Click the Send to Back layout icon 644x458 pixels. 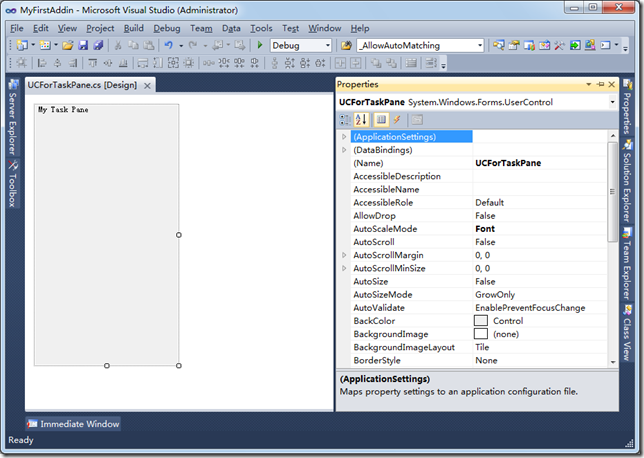pyautogui.click(x=391, y=63)
